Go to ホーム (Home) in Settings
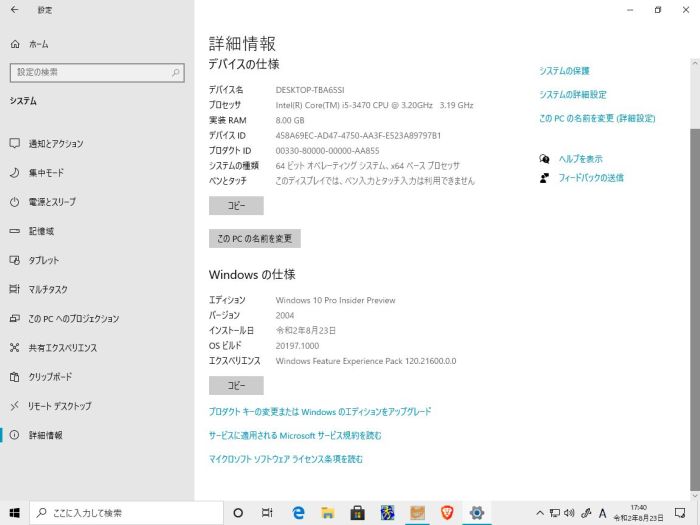The height and width of the screenshot is (525, 700). 38,45
